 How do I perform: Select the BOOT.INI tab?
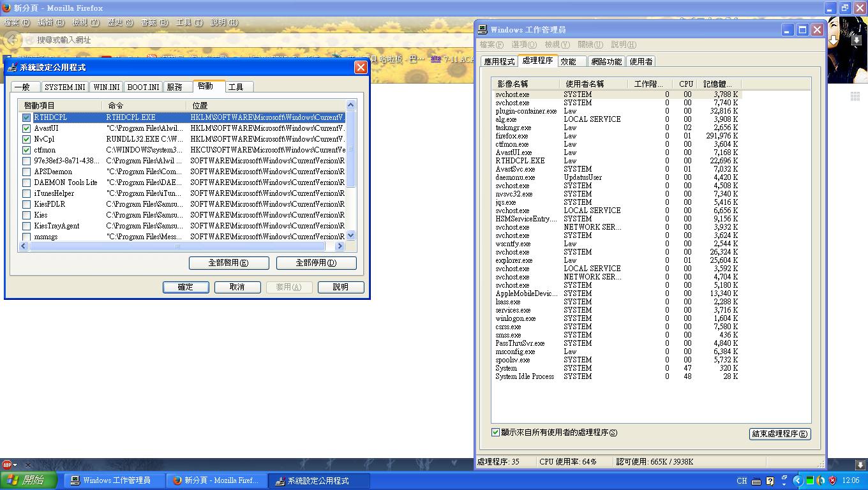click(x=143, y=87)
